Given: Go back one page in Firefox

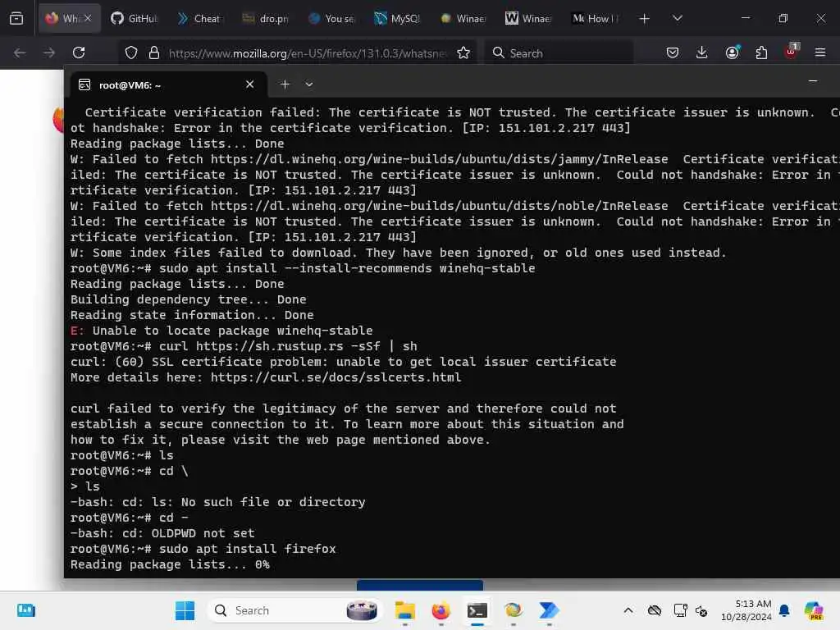Looking at the screenshot, I should pyautogui.click(x=20, y=52).
